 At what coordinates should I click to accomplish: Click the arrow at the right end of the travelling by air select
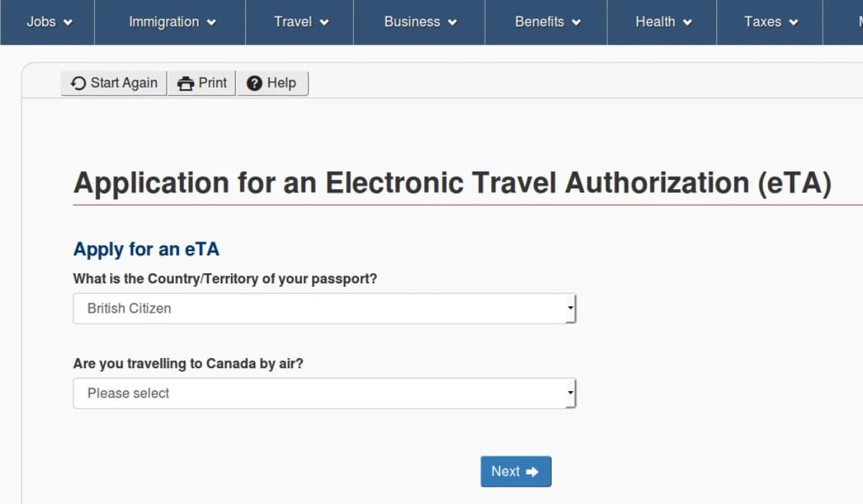570,393
